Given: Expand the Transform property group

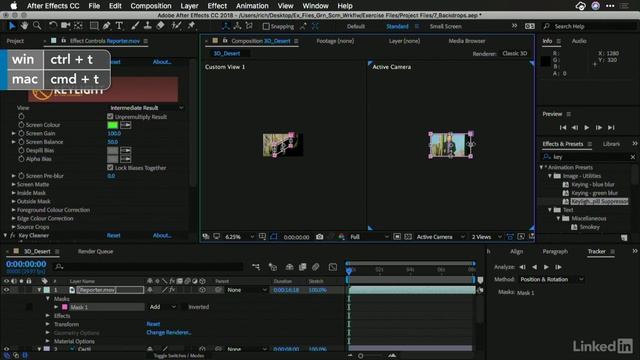Looking at the screenshot, I should 48,324.
